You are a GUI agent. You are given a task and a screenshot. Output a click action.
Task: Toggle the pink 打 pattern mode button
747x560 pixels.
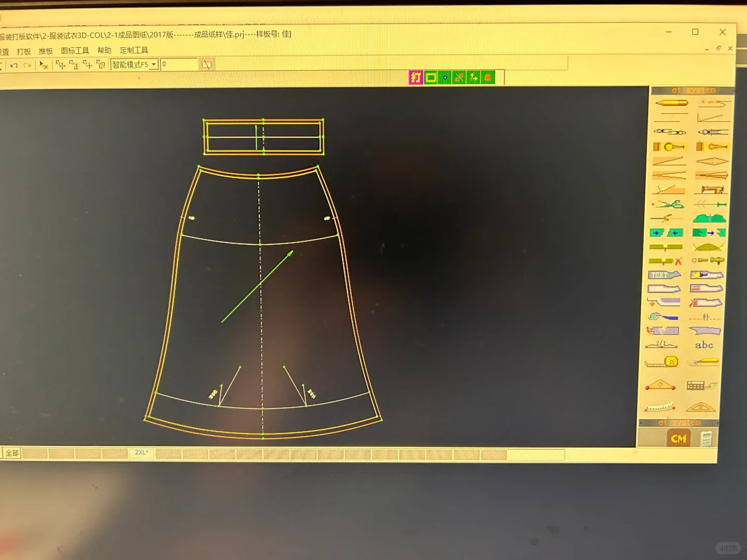[416, 78]
